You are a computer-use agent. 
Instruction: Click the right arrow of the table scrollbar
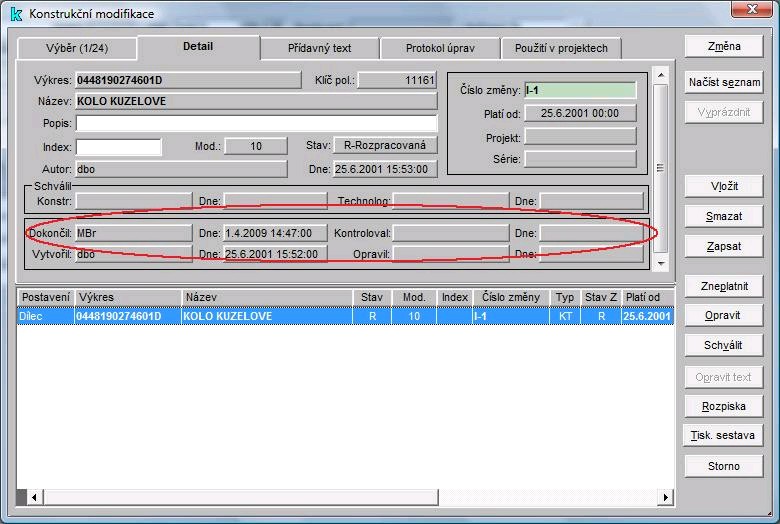pos(666,497)
